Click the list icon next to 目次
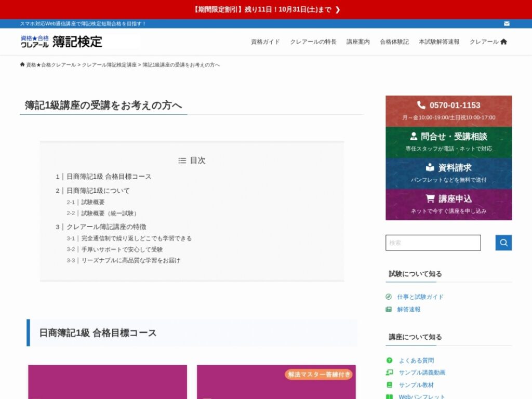The height and width of the screenshot is (399, 532). [x=182, y=161]
